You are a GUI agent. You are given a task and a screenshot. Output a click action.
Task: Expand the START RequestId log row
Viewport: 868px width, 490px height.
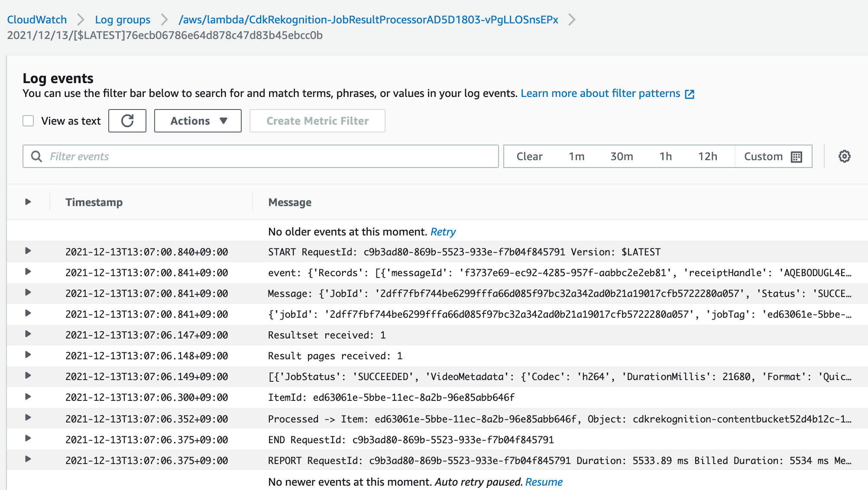click(28, 251)
